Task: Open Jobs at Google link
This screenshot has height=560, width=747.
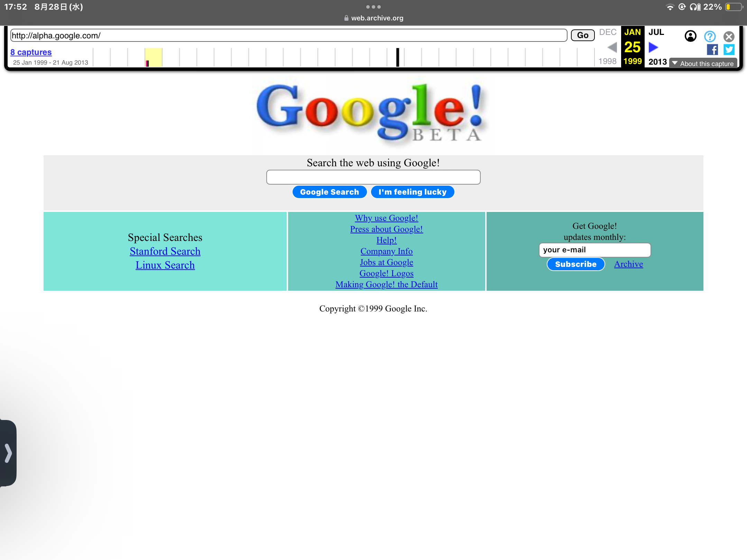Action: (386, 262)
